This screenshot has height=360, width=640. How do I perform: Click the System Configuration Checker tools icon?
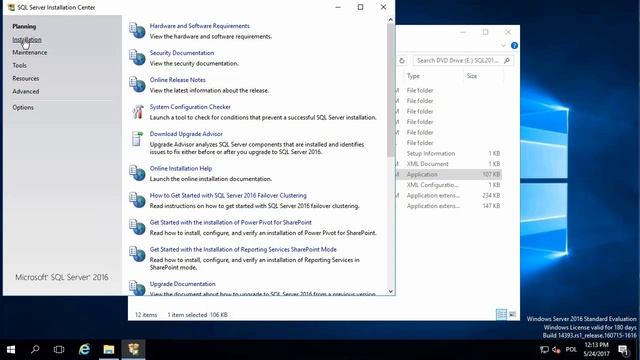coord(138,111)
